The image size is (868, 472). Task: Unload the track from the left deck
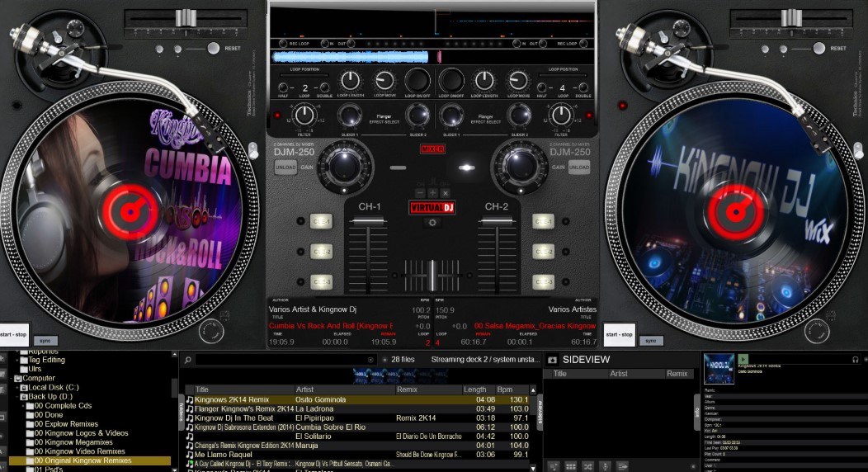[x=285, y=168]
